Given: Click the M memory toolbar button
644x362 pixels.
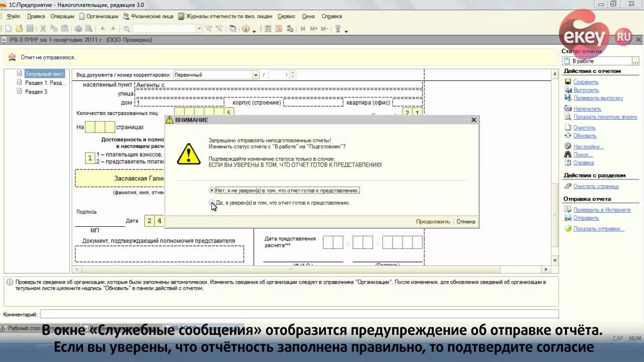Looking at the screenshot, I should point(303,29).
